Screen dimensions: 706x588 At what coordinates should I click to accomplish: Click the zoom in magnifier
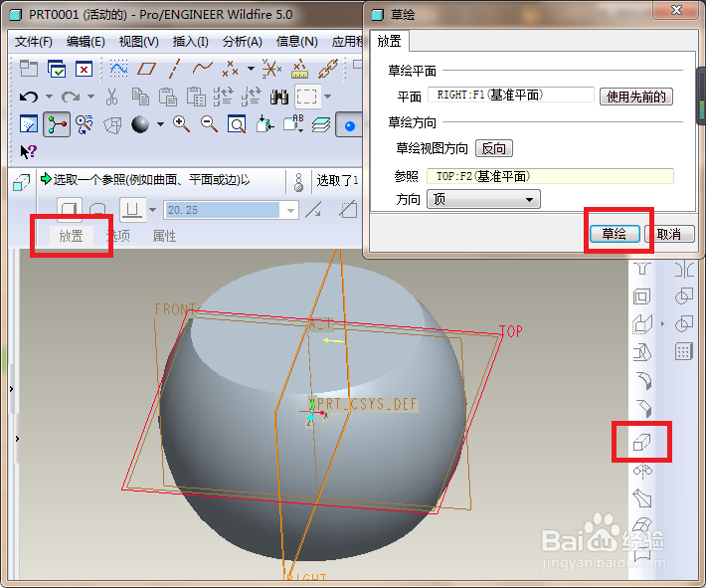181,124
